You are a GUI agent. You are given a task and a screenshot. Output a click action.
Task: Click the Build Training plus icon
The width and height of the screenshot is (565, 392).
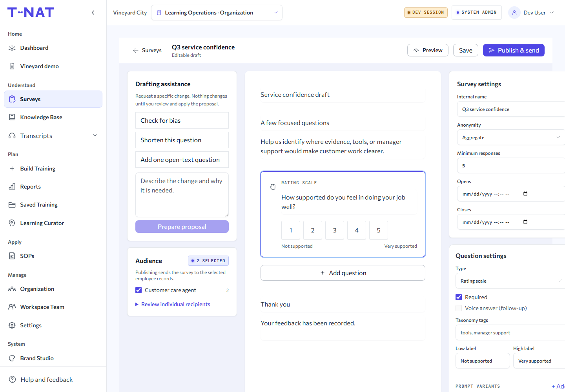tap(12, 169)
